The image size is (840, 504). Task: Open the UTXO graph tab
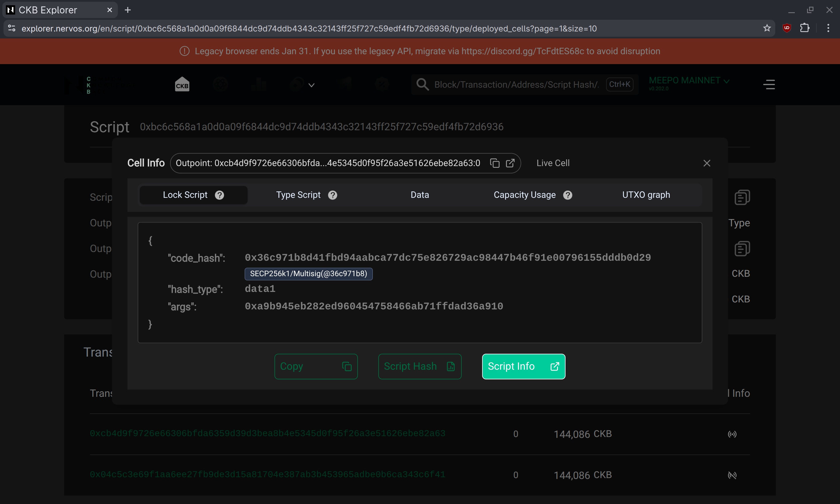(x=646, y=195)
